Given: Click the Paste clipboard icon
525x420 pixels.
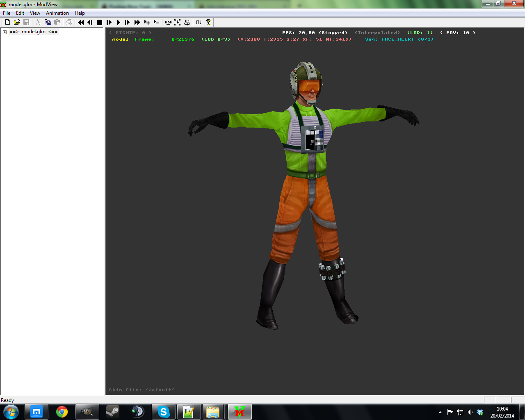Looking at the screenshot, I should [57, 22].
